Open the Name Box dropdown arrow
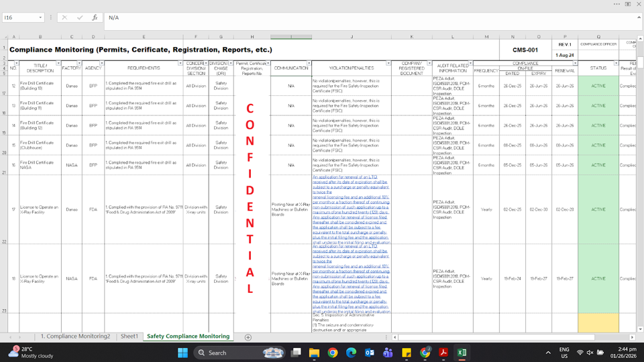Image resolution: width=644 pixels, height=362 pixels. [x=40, y=17]
